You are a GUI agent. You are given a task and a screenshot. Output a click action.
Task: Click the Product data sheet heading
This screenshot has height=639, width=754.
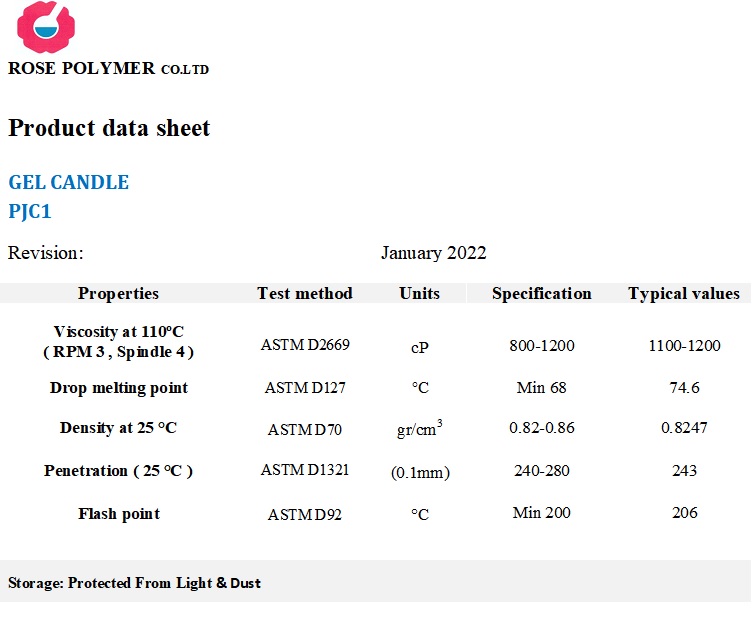(x=109, y=128)
